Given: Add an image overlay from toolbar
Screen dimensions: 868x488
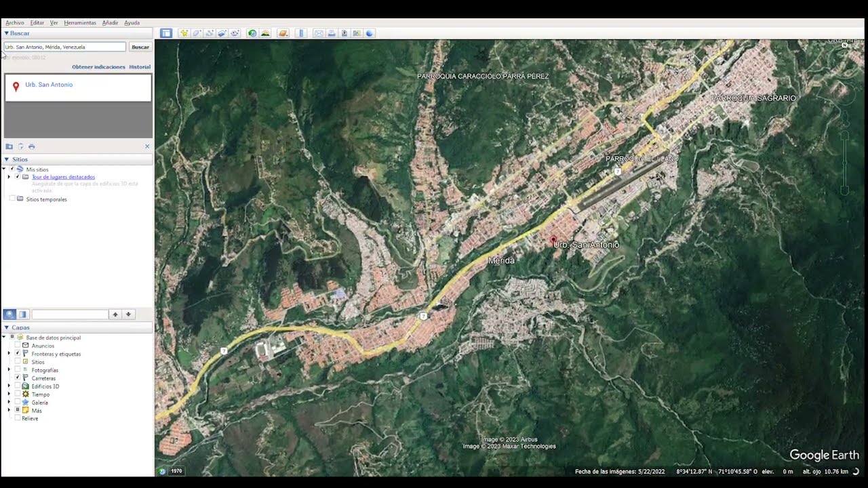Looking at the screenshot, I should tap(222, 33).
